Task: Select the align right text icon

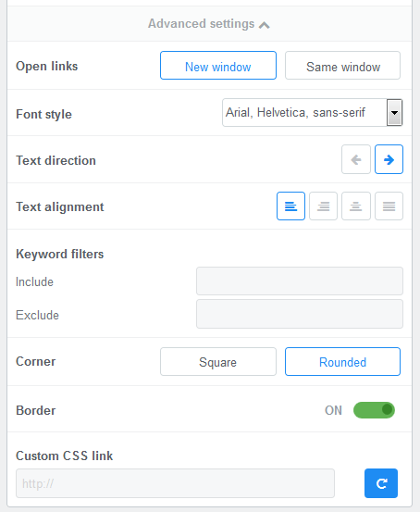Action: point(323,206)
